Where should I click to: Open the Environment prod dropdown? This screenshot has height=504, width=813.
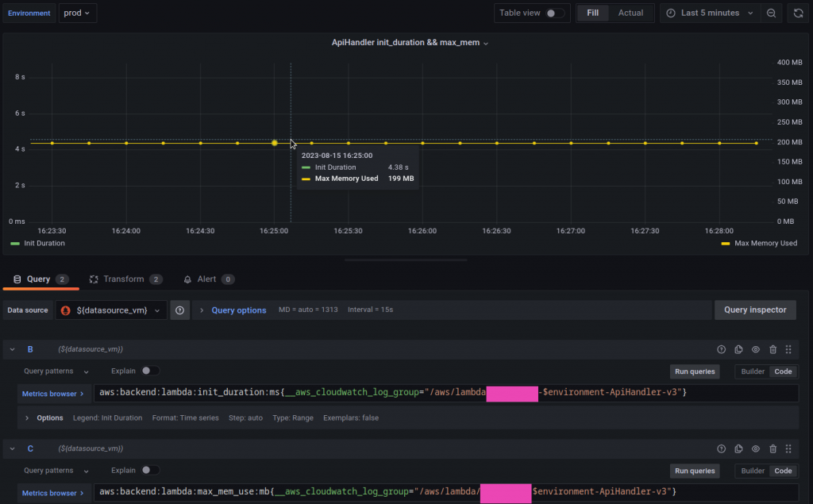tap(77, 13)
